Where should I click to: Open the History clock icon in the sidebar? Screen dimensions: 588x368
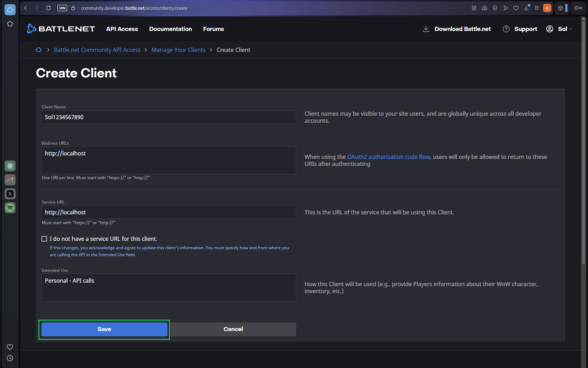coord(10,358)
